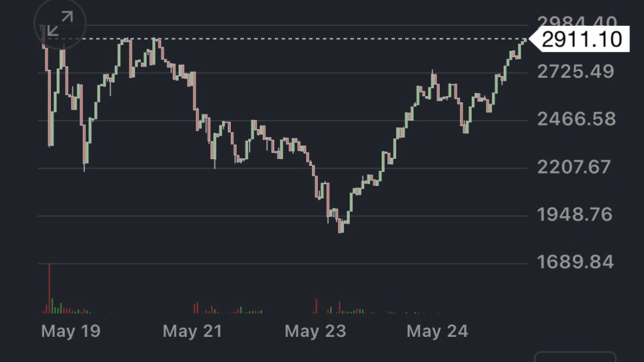
Task: Click the 2207.67 price axis label
Action: (x=575, y=167)
